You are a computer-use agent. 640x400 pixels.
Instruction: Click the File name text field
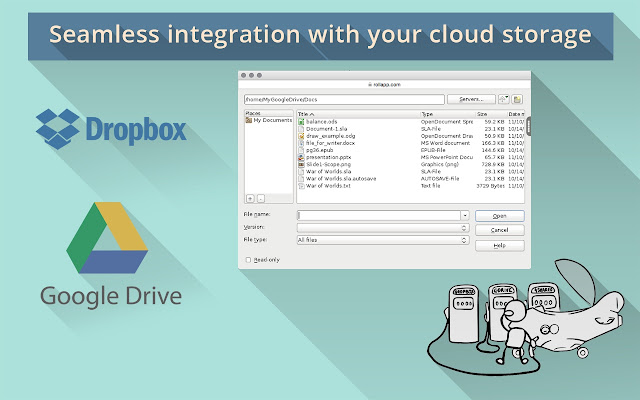point(379,215)
